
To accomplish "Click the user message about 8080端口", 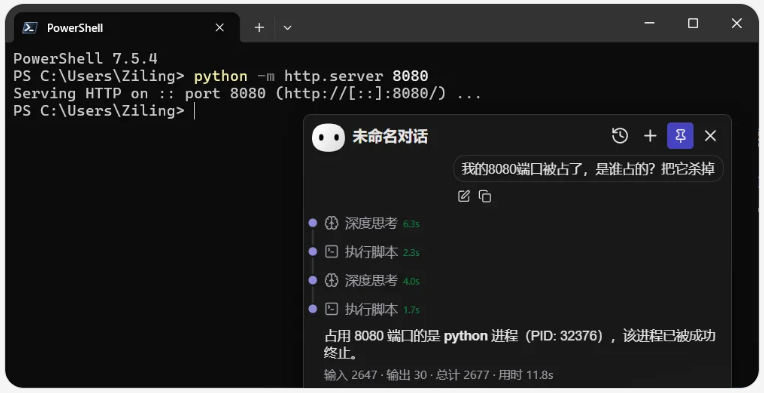I will (x=588, y=169).
